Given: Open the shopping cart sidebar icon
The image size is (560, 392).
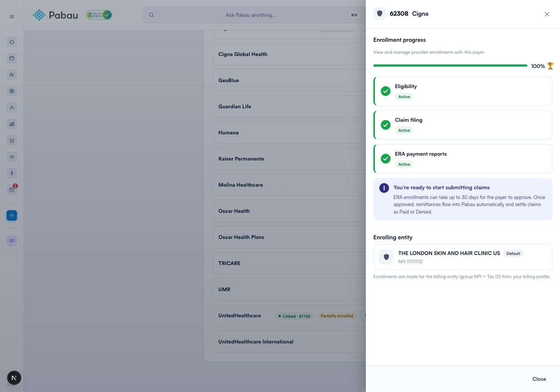Looking at the screenshot, I should pyautogui.click(x=12, y=140).
